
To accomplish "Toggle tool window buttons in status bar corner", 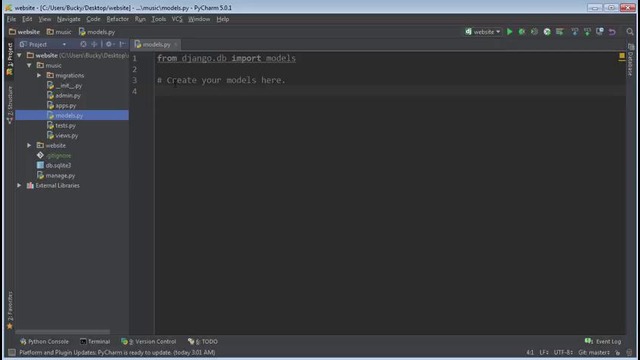I will pyautogui.click(x=11, y=352).
